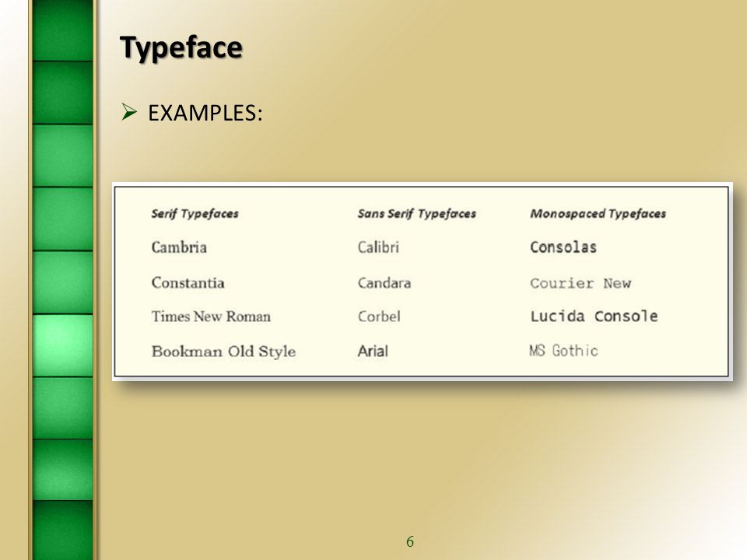Screen dimensions: 747x560
Task: Select the 'Corbel' font sample
Action: [x=379, y=317]
